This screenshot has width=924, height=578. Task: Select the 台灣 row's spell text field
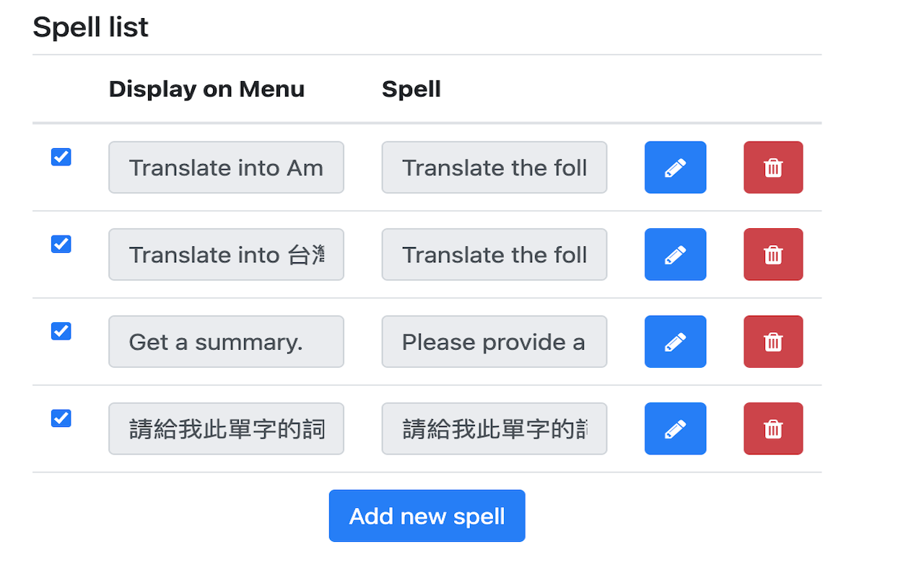[x=494, y=254]
